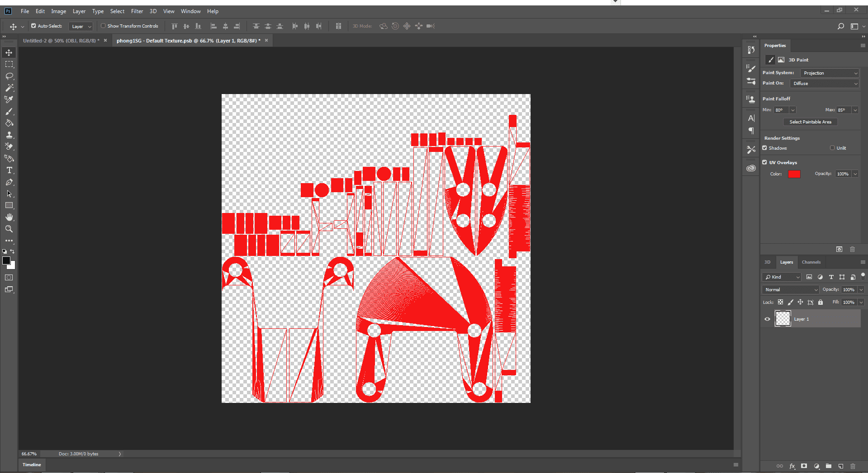Click Lock all padlock icon
The width and height of the screenshot is (868, 473).
coord(821,302)
